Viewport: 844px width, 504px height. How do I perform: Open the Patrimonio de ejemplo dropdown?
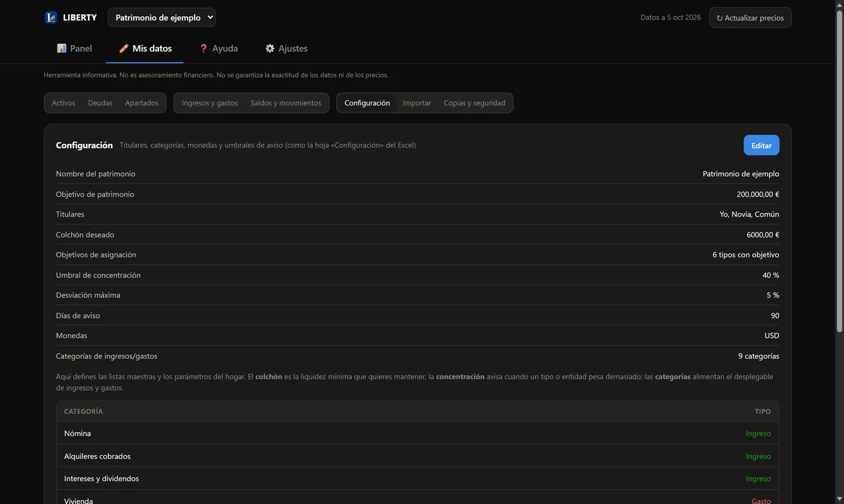point(162,17)
